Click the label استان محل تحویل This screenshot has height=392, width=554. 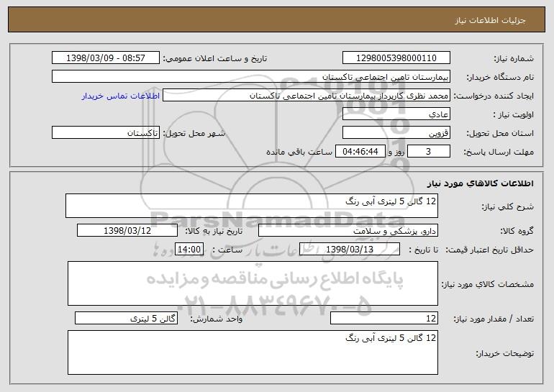[500, 134]
